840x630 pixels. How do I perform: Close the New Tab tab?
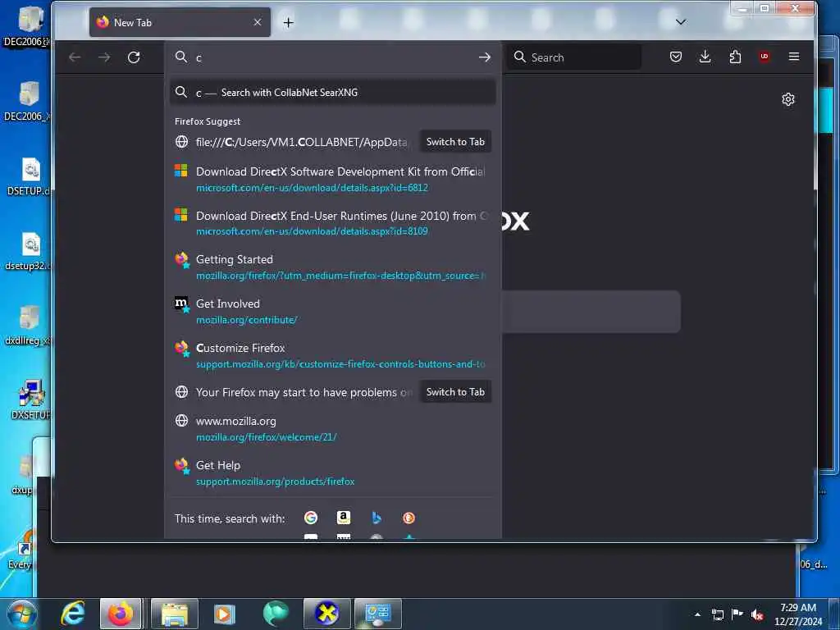258,22
